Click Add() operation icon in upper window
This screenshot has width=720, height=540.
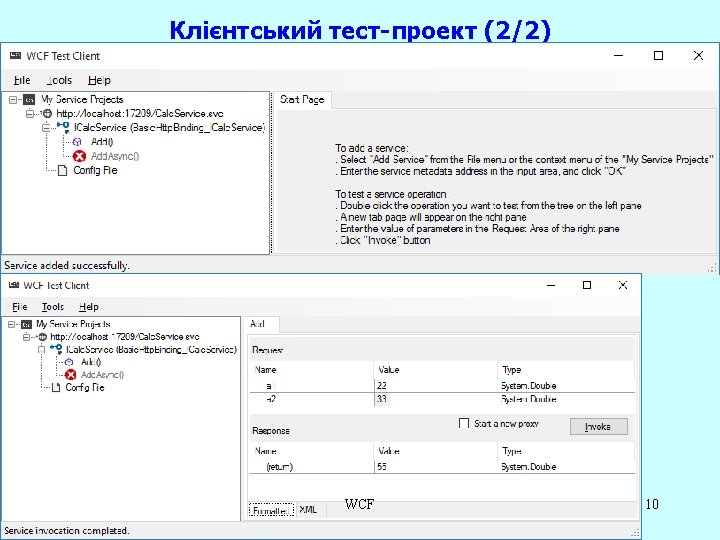[78, 142]
